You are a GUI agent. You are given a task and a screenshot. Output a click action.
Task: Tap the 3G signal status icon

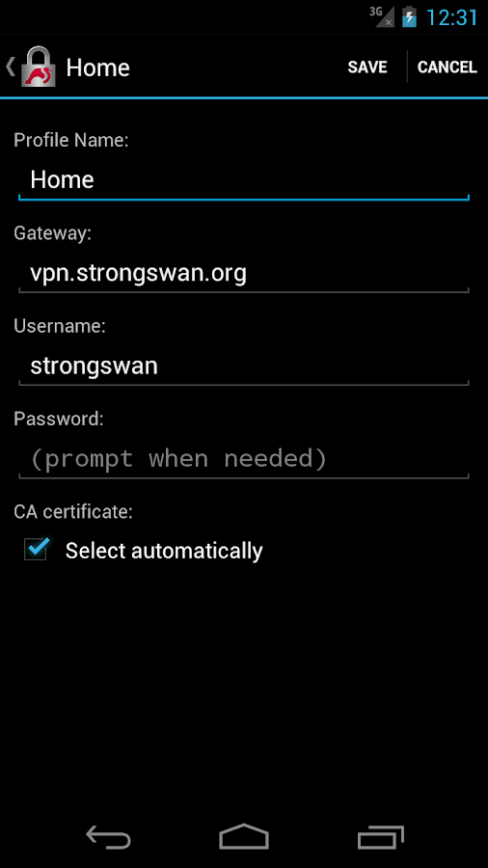(382, 16)
